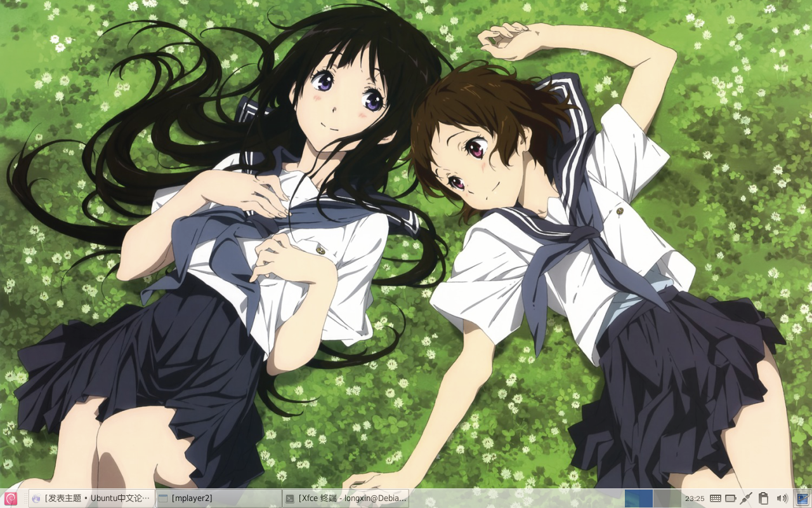Open the keyboard input method icon

click(715, 498)
